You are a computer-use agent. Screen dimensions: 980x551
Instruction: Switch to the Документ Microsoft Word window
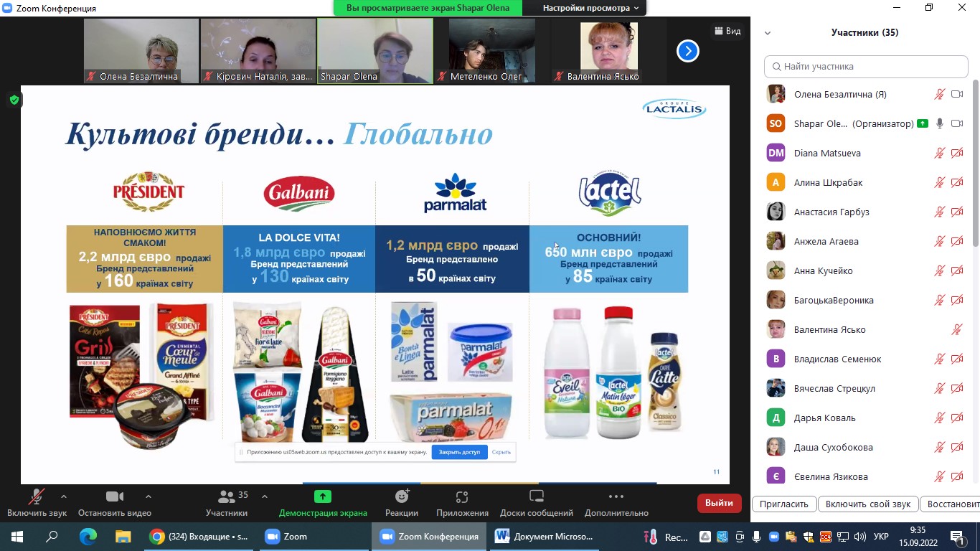(545, 537)
